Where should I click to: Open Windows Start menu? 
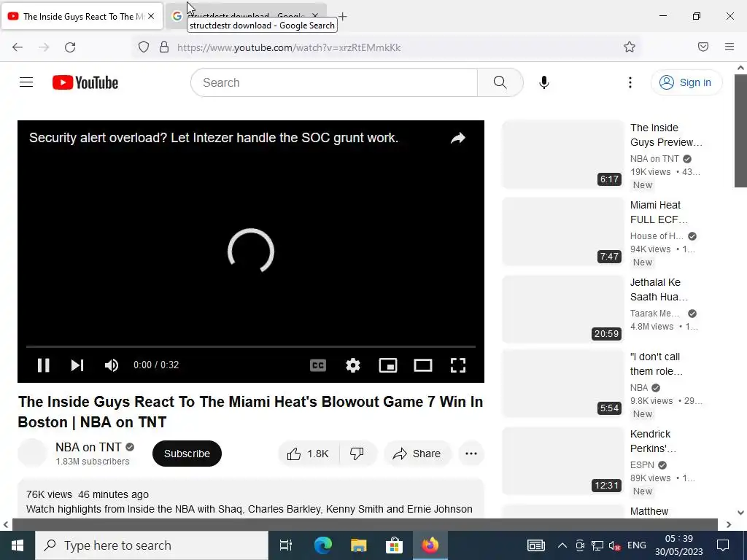(18, 545)
